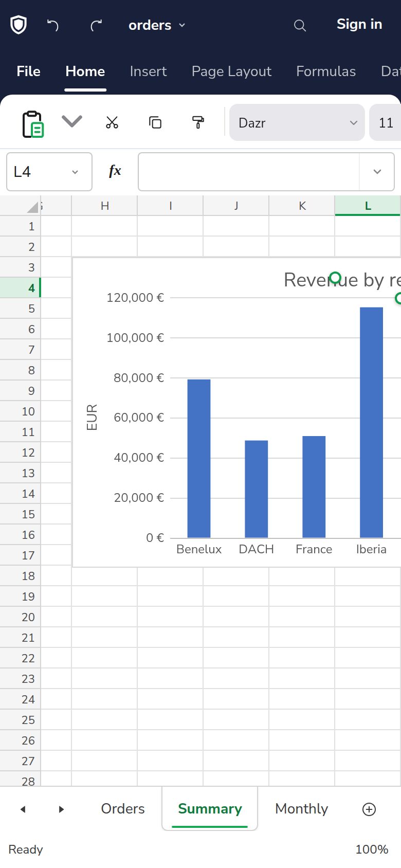Click the Benelux bar in chart
The height and width of the screenshot is (868, 401).
(199, 459)
